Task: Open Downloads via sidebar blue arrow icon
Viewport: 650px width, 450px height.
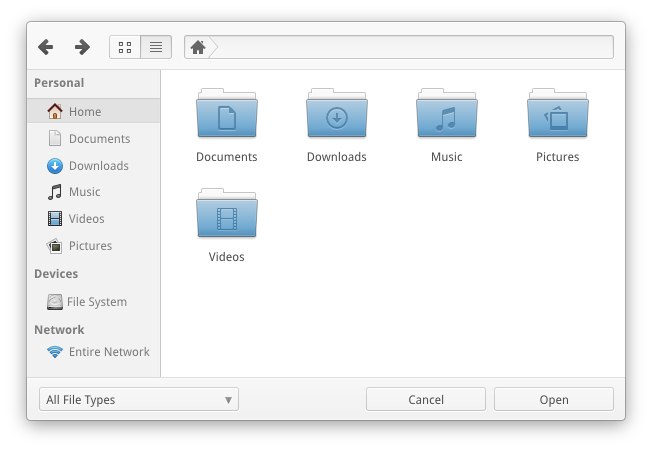Action: pos(55,166)
